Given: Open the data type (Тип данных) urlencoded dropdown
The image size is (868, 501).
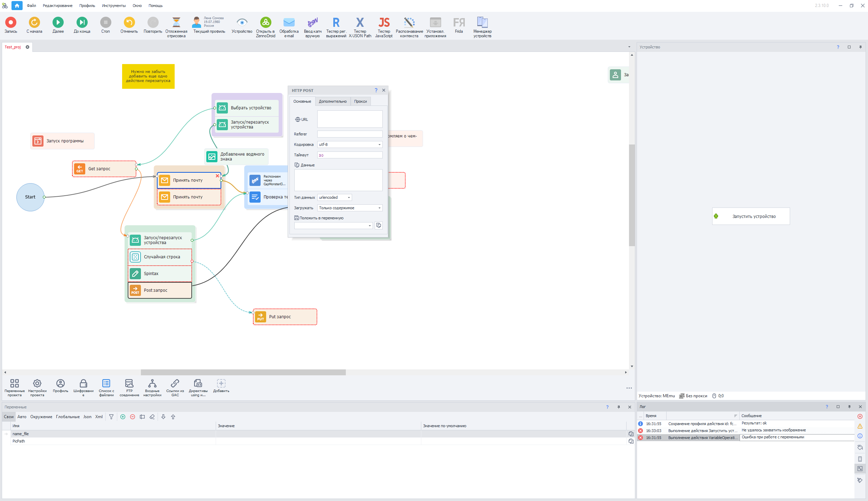Looking at the screenshot, I should click(349, 197).
